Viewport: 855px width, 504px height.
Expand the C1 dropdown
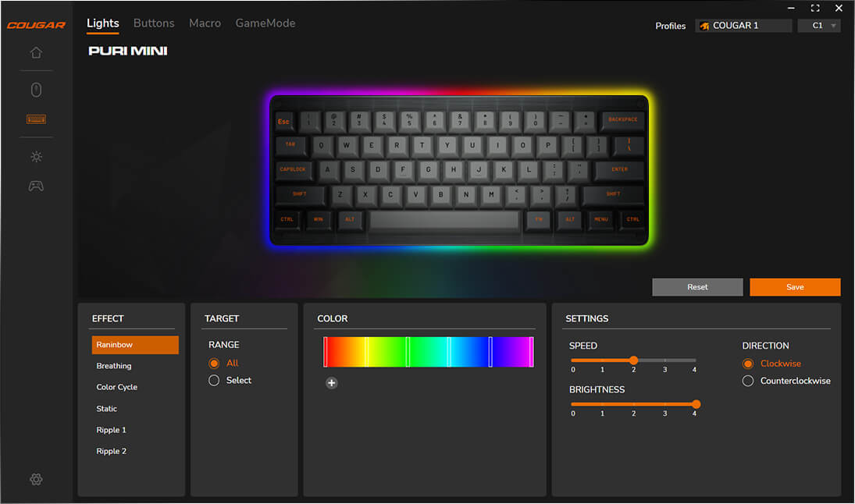(819, 26)
